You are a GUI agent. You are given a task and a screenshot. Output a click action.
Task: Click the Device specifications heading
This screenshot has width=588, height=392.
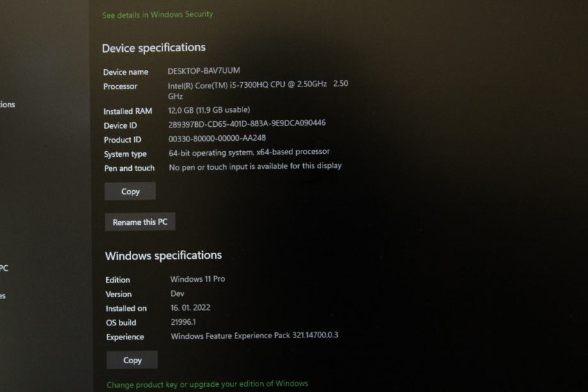154,48
